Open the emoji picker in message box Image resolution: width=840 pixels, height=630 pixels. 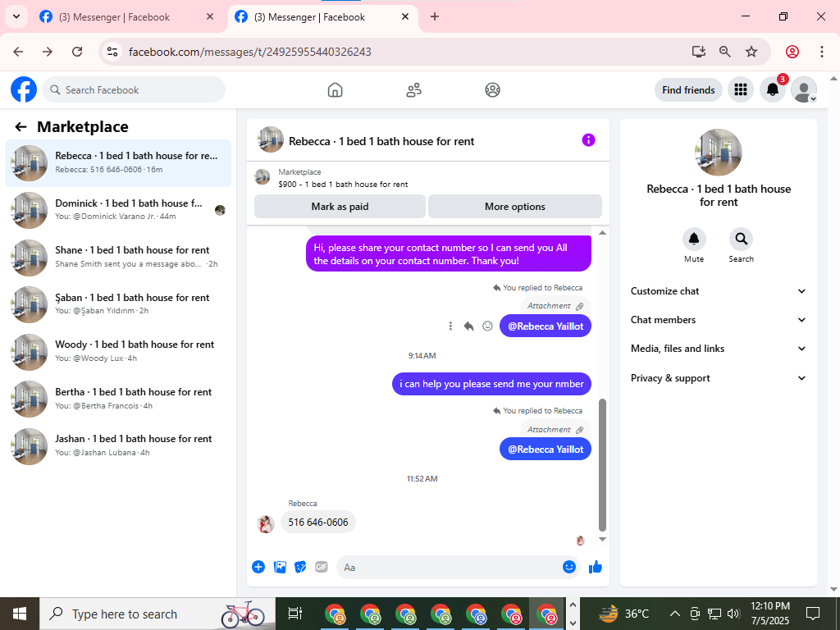coord(569,567)
